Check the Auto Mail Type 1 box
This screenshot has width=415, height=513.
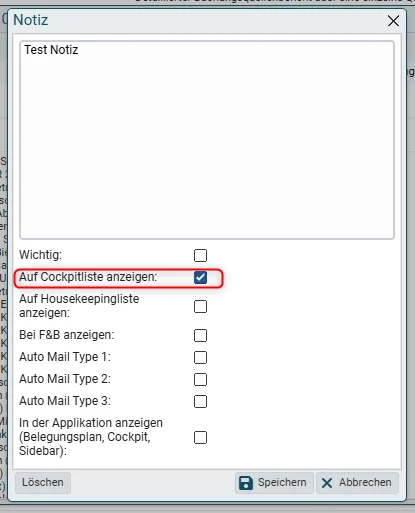pyautogui.click(x=200, y=357)
